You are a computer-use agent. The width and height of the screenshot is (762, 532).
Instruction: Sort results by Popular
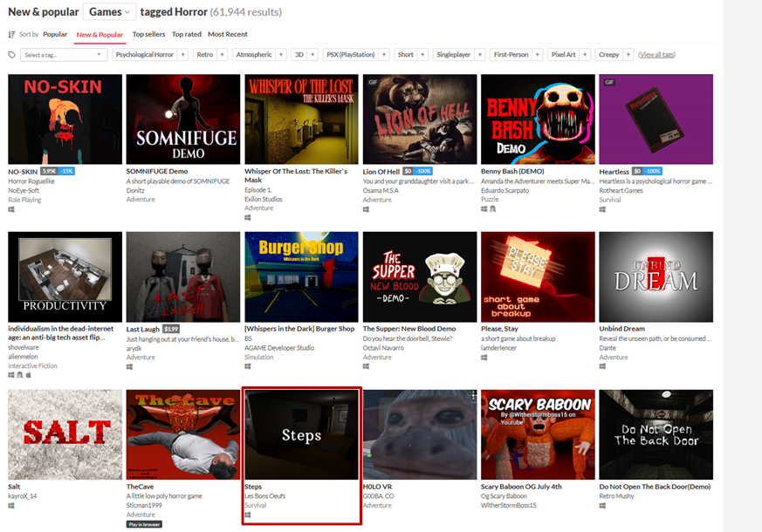(x=55, y=34)
